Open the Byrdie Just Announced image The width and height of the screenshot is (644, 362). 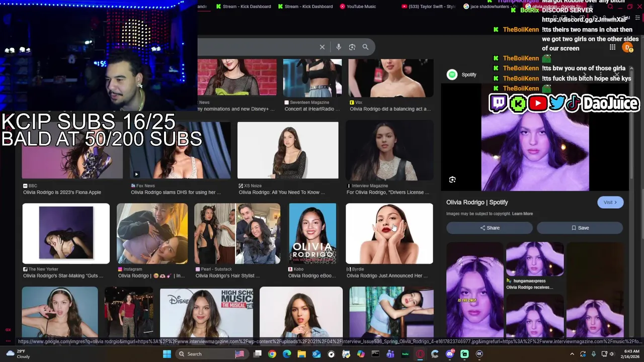tap(389, 233)
